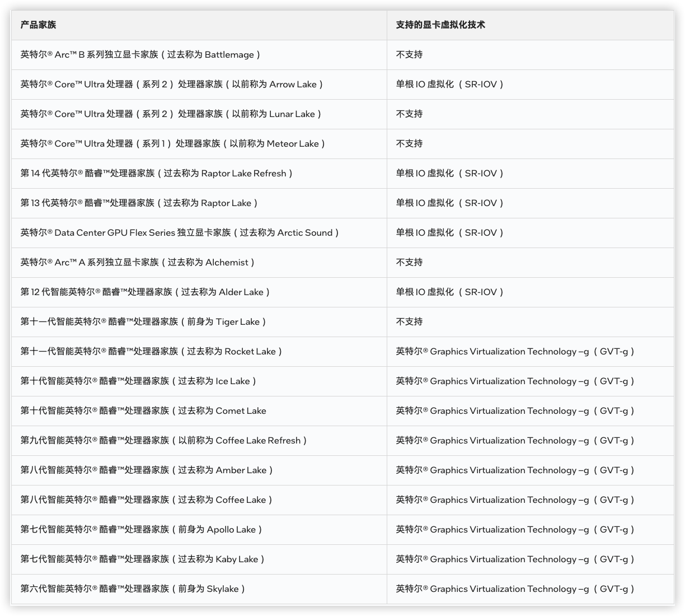Click SR-IOV value for Arctic Sound row

point(450,232)
